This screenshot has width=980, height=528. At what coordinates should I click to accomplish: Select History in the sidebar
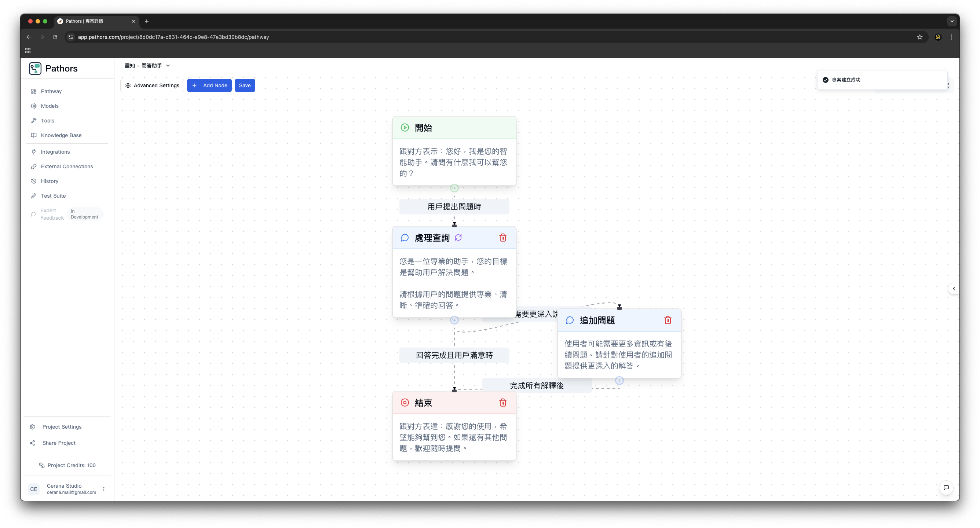(x=50, y=181)
